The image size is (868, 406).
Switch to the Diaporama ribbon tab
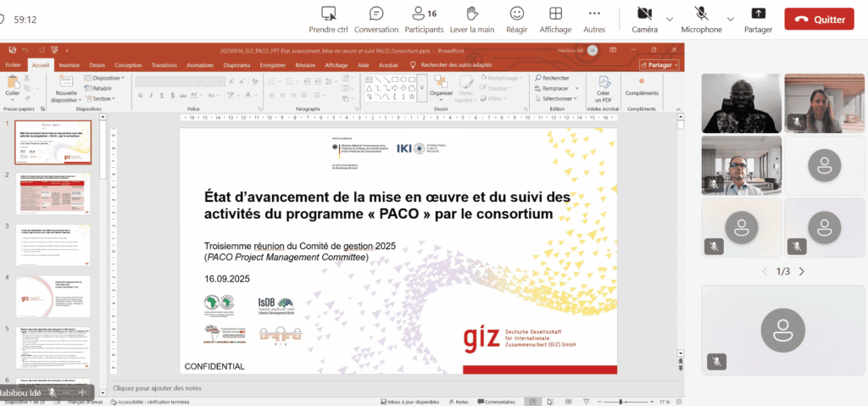[x=236, y=64]
